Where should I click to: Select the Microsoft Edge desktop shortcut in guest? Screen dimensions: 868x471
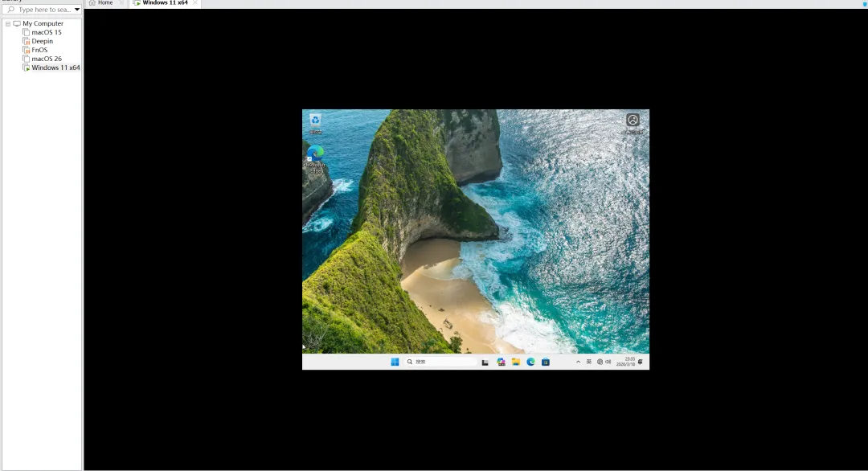tap(315, 159)
